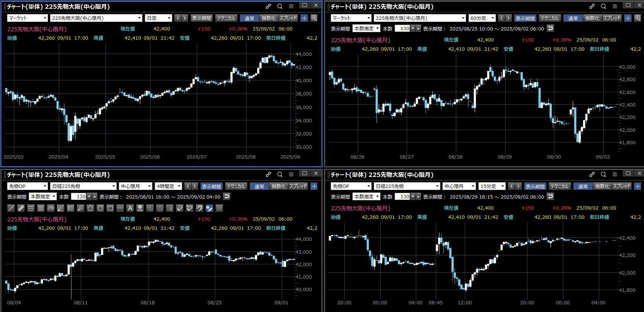Switch to スプレッド view in 15-minute chart
644x312 pixels.
(622, 186)
